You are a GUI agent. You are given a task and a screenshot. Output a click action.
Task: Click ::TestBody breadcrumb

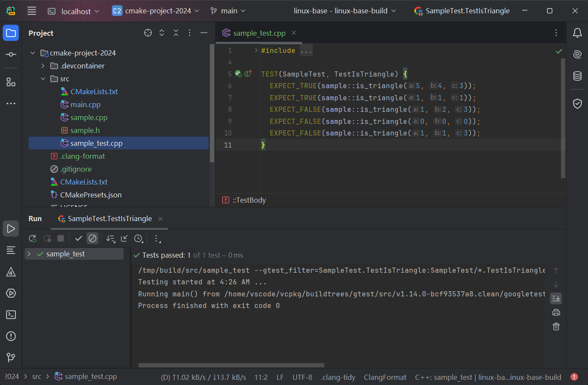coord(249,200)
